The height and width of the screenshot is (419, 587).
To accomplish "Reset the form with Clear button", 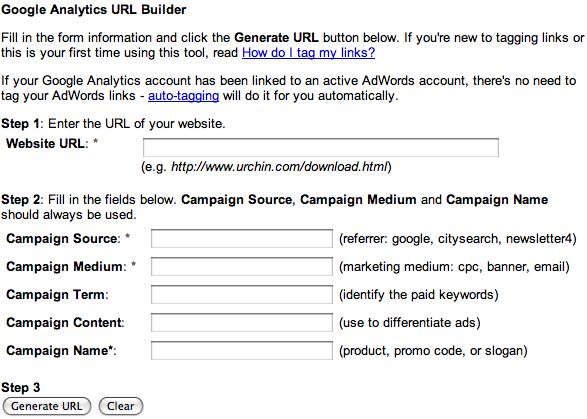I will pos(121,406).
